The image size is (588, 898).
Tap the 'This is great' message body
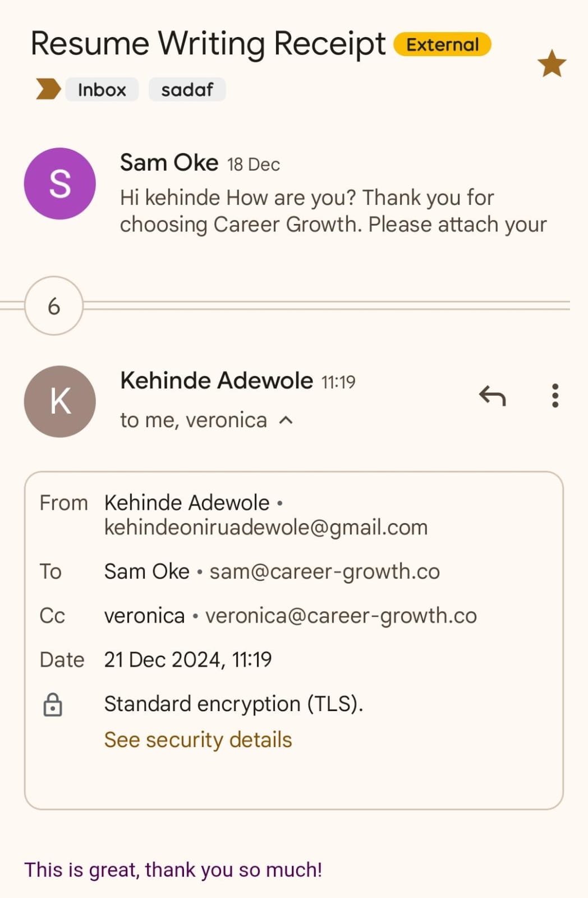tap(173, 870)
